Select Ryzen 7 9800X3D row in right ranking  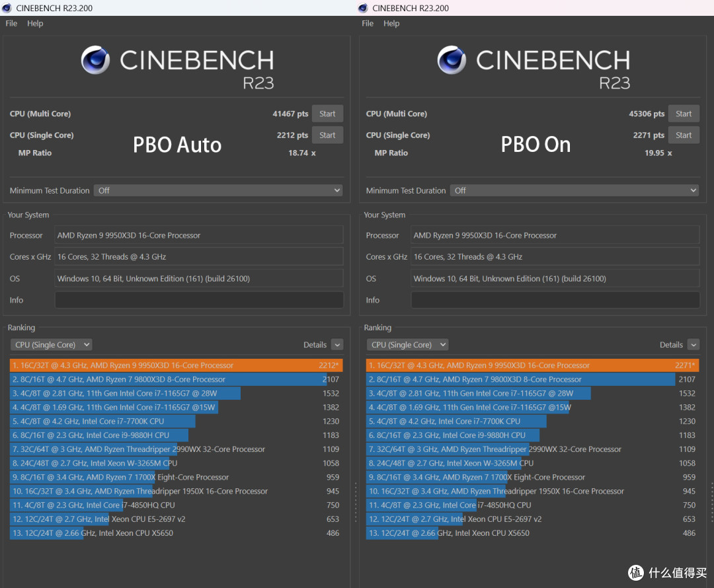(x=532, y=379)
